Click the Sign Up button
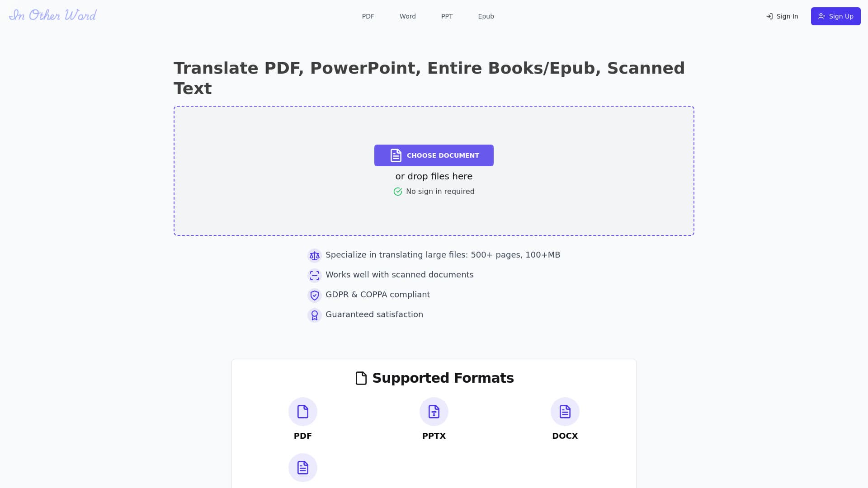The height and width of the screenshot is (488, 868). tap(835, 16)
